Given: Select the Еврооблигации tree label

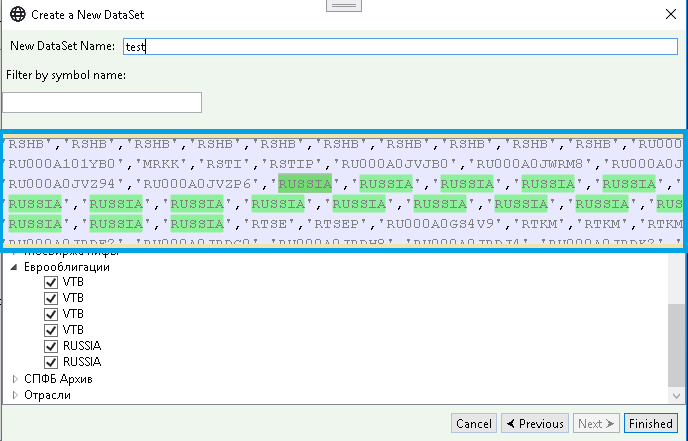Looking at the screenshot, I should [x=67, y=267].
